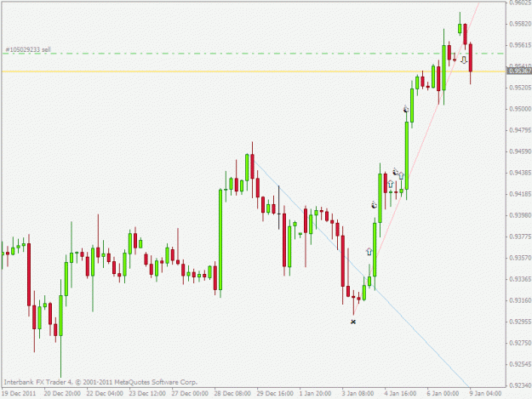532x399 pixels.
Task: Click the 0.95000 price scale label
Action: click(x=520, y=109)
